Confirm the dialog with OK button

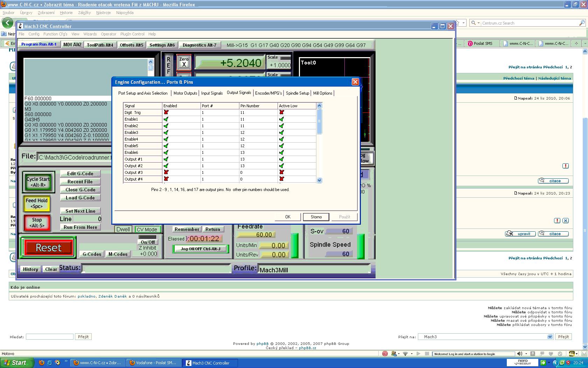288,217
